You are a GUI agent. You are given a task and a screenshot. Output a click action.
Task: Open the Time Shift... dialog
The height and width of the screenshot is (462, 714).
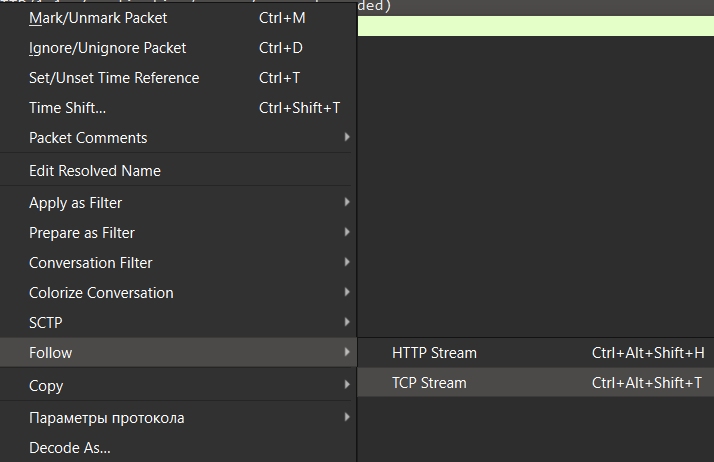pyautogui.click(x=67, y=108)
